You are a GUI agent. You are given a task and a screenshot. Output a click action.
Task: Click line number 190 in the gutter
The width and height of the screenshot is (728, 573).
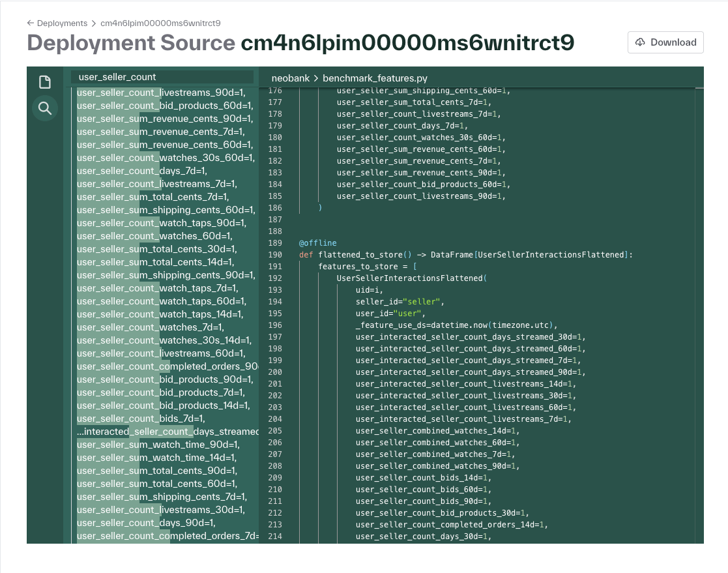point(275,254)
